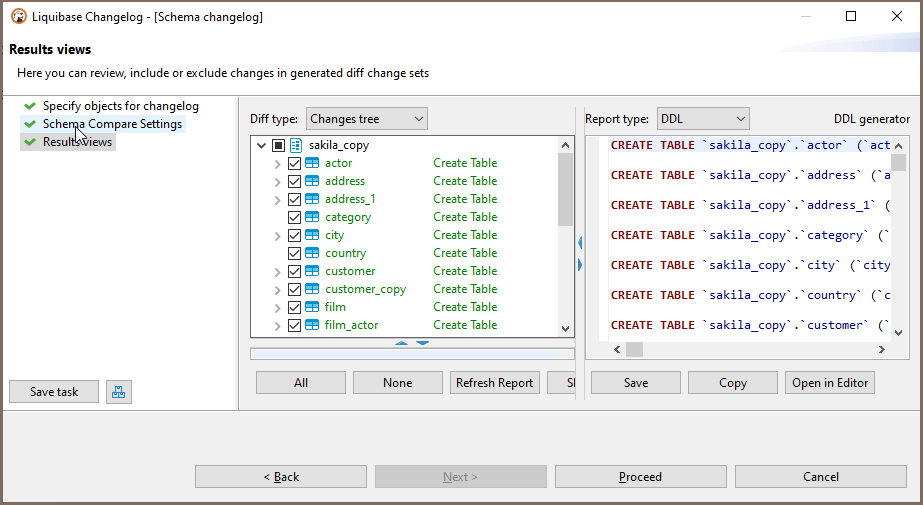Viewport: 923px width, 505px height.
Task: Toggle the country table checkbox
Action: [x=294, y=253]
